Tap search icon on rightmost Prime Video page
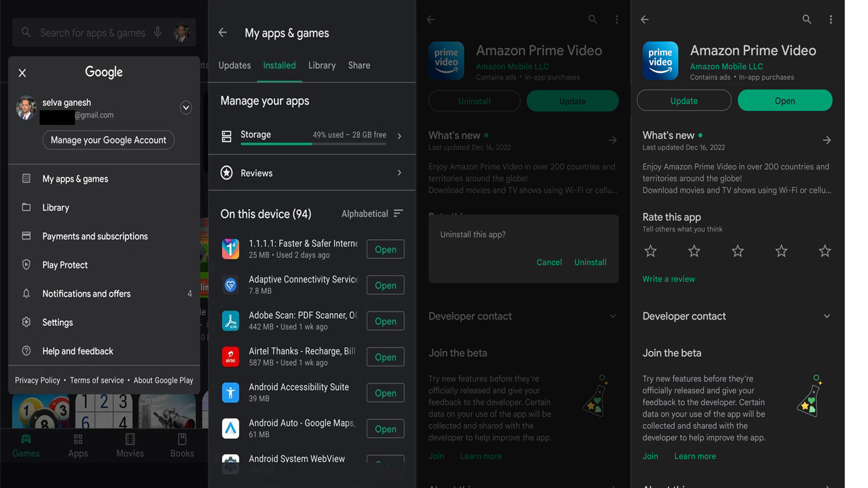 coord(807,20)
